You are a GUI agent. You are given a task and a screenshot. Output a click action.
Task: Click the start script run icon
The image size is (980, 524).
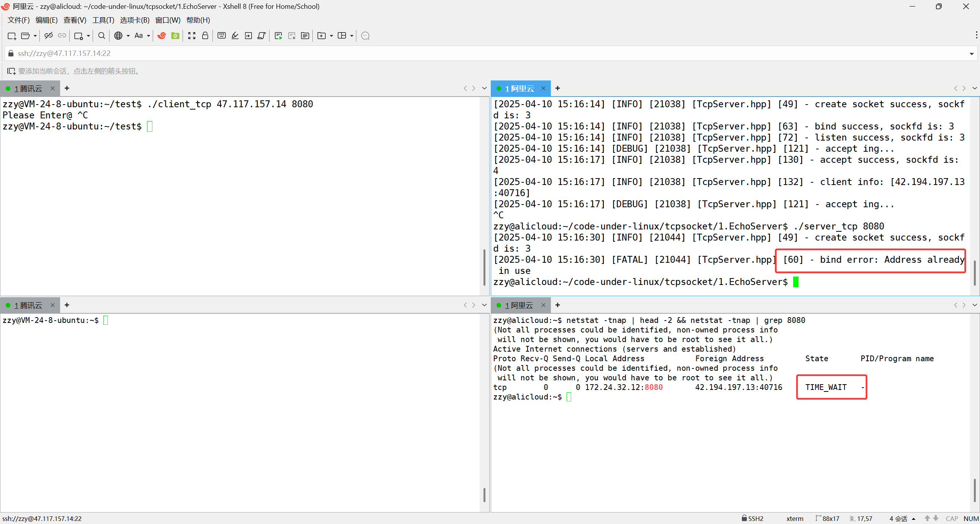tap(278, 36)
